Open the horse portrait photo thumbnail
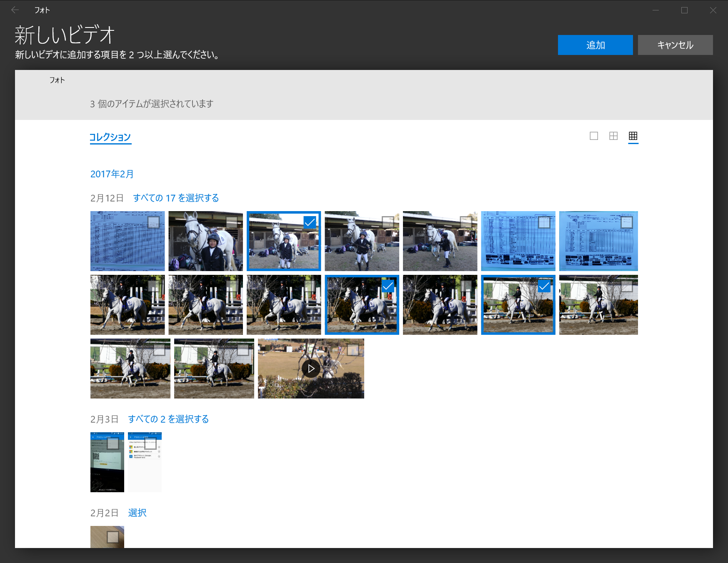 click(205, 241)
